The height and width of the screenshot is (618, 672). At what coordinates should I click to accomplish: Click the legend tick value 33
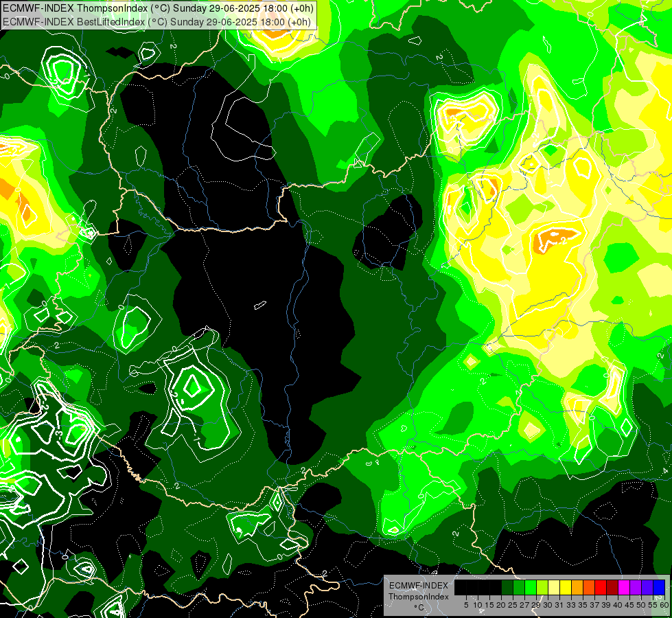coord(571,605)
